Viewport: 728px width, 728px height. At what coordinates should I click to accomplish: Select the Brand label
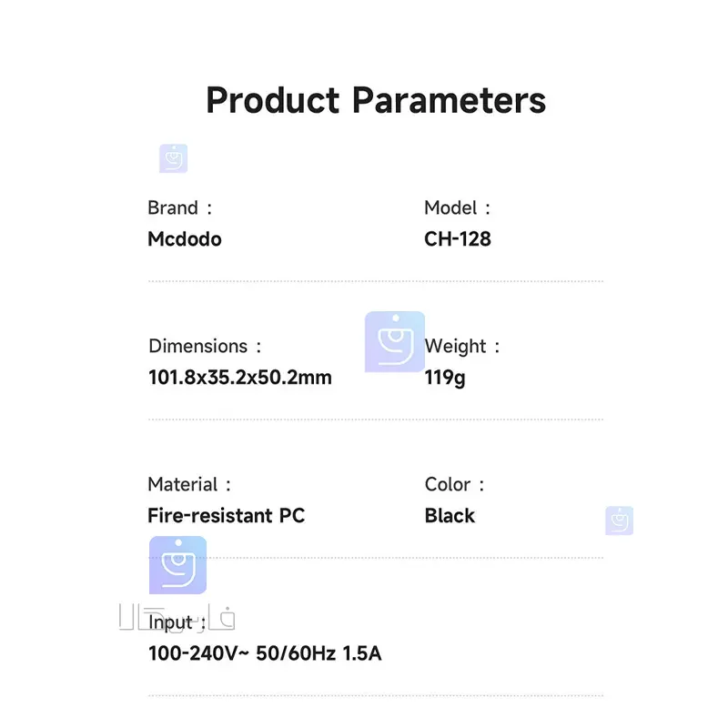[179, 208]
